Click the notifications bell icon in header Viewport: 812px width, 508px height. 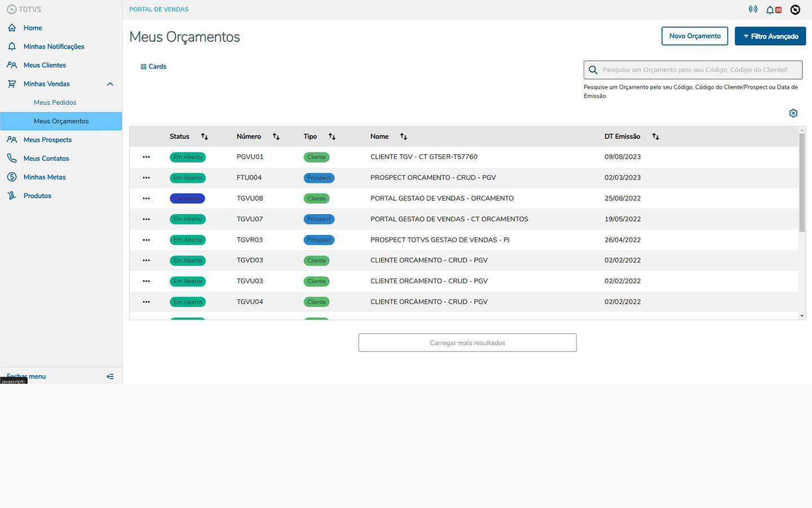click(770, 10)
